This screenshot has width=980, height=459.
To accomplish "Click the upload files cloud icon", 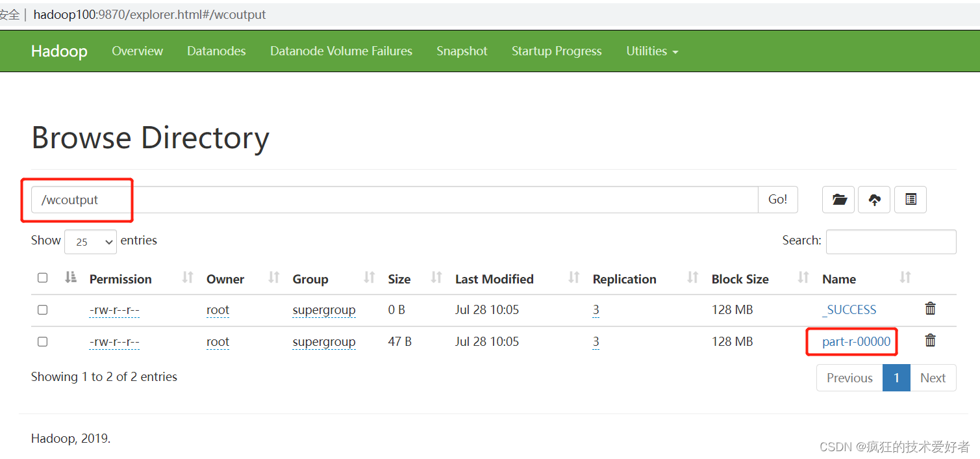I will (874, 200).
